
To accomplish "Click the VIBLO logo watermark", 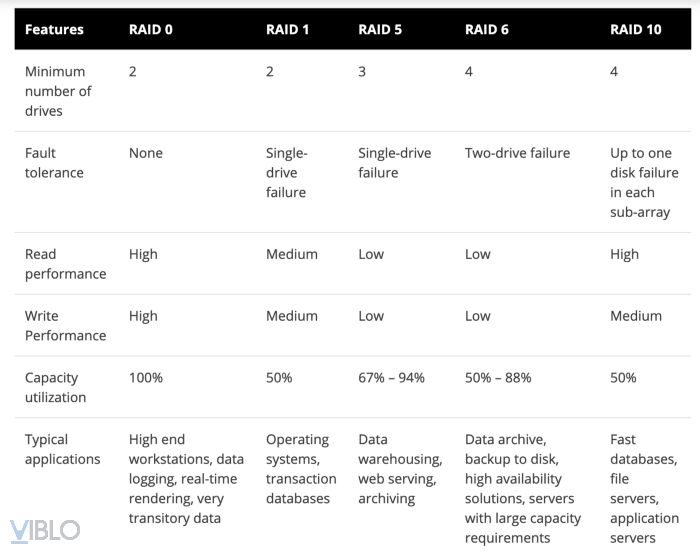I will (x=44, y=531).
